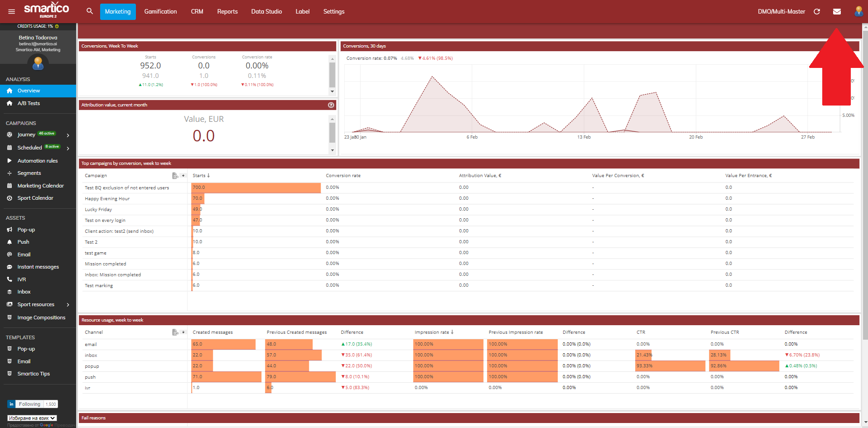Expand the Journey submenu
The height and width of the screenshot is (428, 868).
pyautogui.click(x=68, y=135)
